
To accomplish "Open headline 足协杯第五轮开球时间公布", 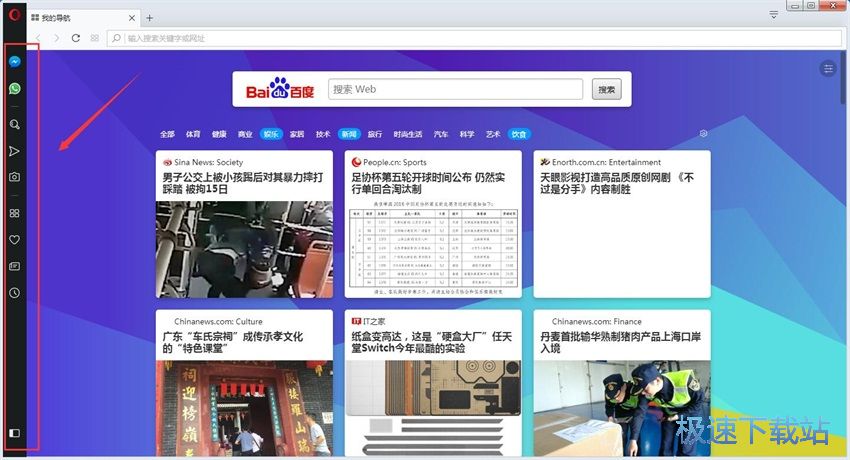I will pyautogui.click(x=428, y=183).
